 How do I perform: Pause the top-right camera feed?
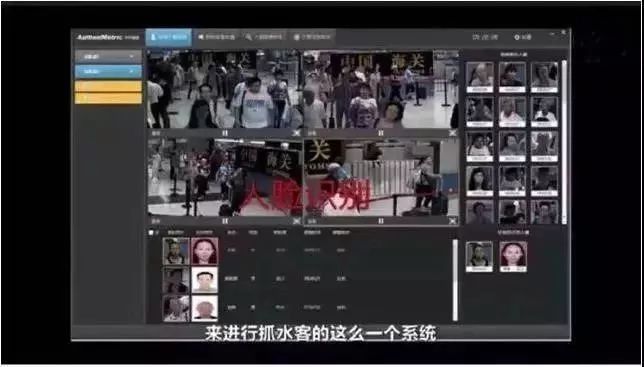pyautogui.click(x=381, y=133)
